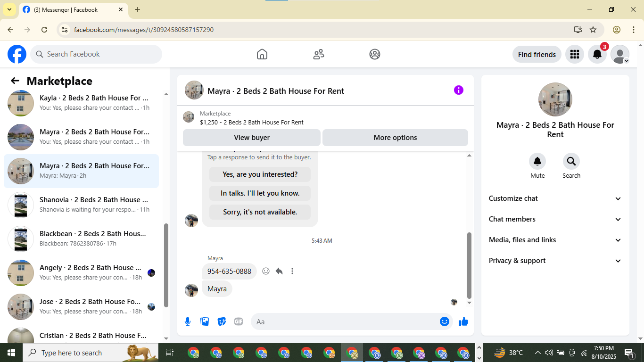Click the message input box Aa
The image size is (644, 362).
[x=344, y=321]
